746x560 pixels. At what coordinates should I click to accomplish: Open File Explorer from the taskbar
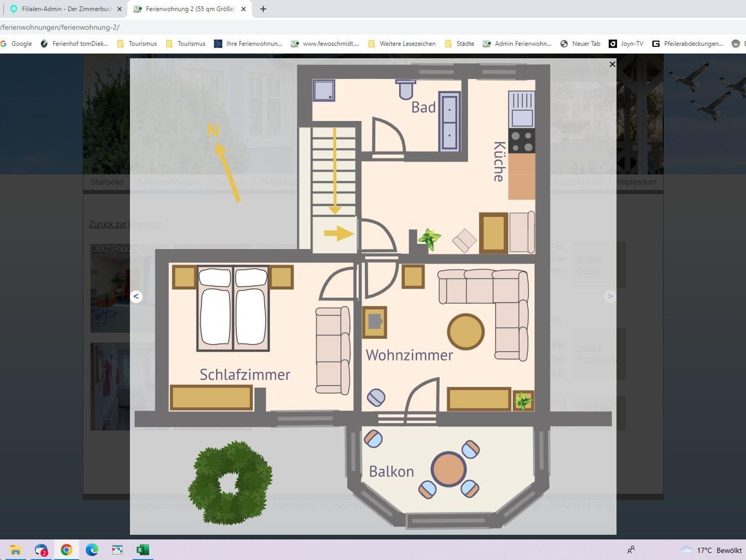15,550
